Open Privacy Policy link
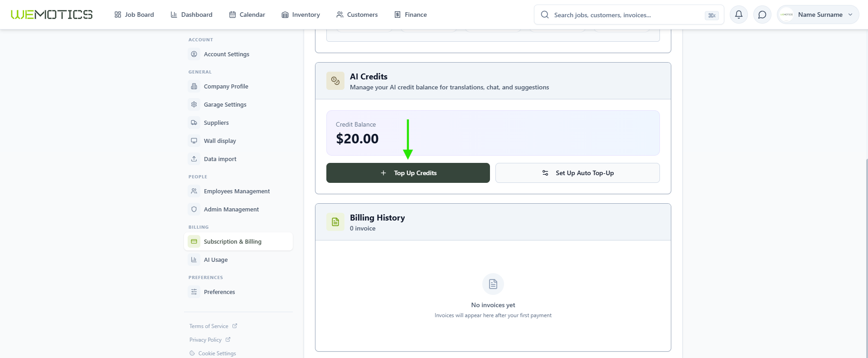The image size is (868, 358). [210, 340]
